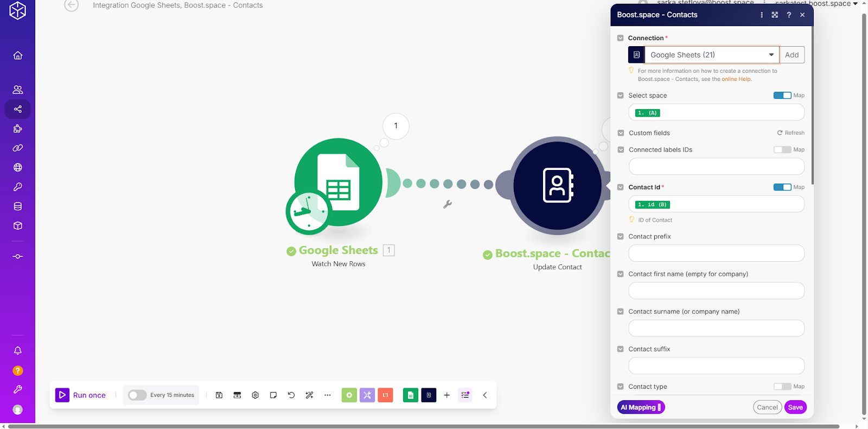Click the Run once button
This screenshot has height=429, width=868.
pyautogui.click(x=81, y=395)
